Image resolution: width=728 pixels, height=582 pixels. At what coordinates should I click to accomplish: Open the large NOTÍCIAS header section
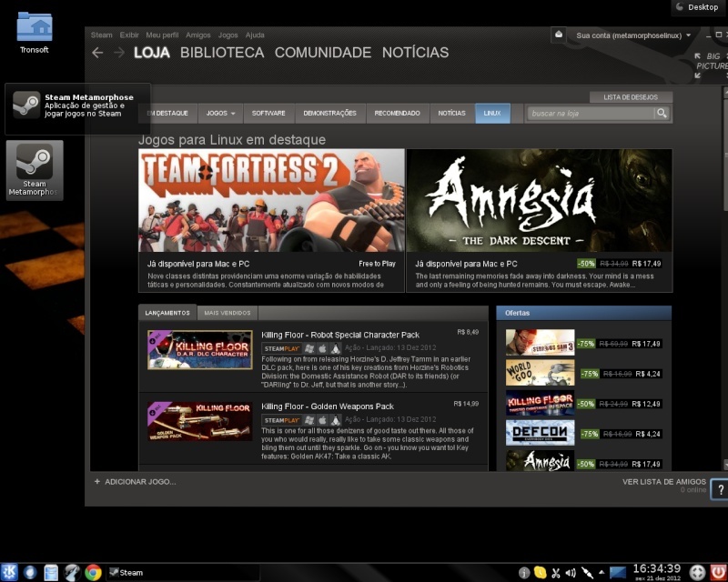click(416, 53)
